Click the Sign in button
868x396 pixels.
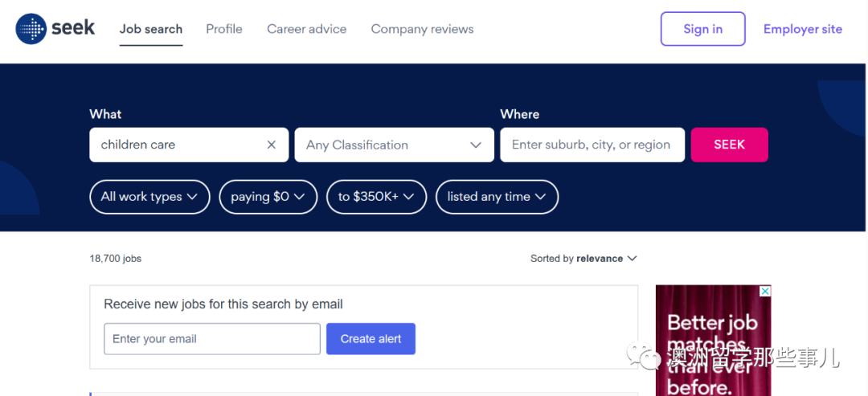click(x=703, y=29)
